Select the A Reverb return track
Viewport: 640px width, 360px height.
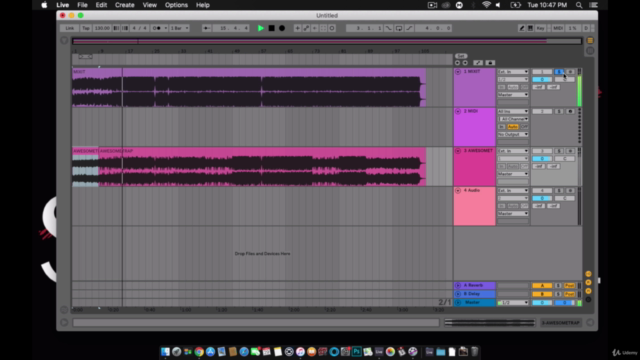coord(474,285)
